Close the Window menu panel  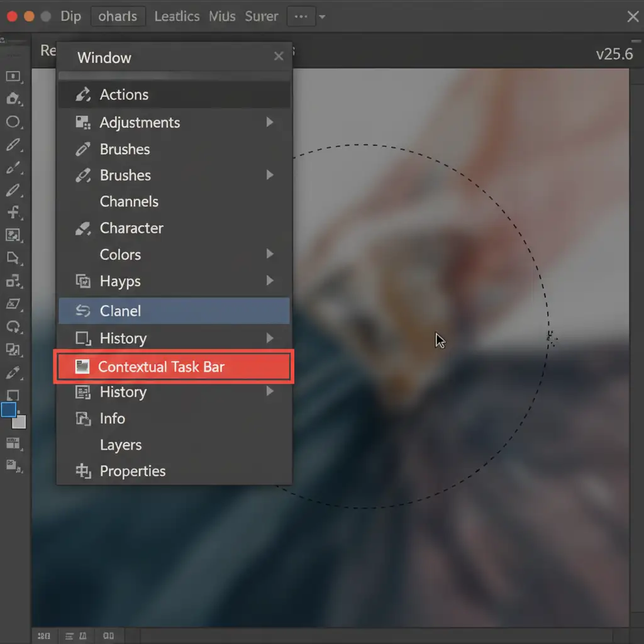point(279,57)
